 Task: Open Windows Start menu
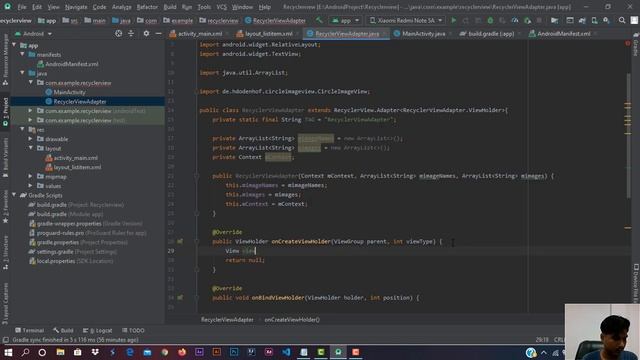[8, 352]
